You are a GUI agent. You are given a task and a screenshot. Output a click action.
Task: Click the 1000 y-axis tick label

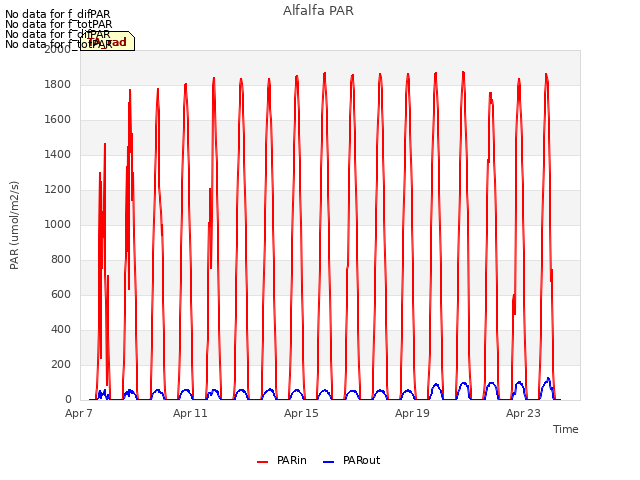58,224
